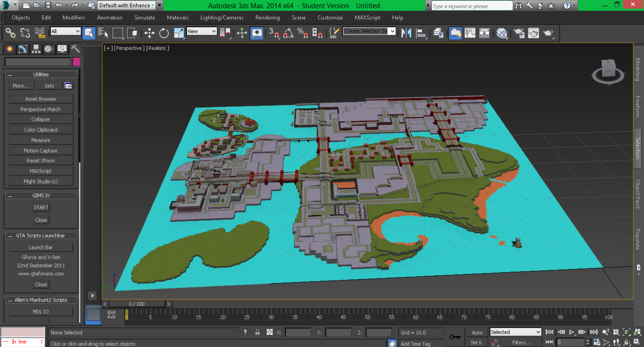644x347 pixels.
Task: Open the Curve Editor
Action: [x=470, y=33]
